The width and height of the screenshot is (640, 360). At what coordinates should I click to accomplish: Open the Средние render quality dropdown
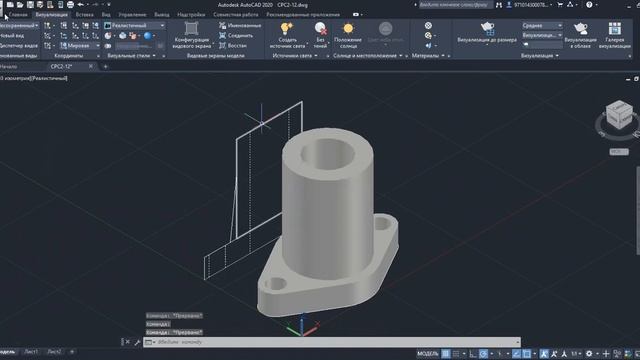click(x=542, y=25)
